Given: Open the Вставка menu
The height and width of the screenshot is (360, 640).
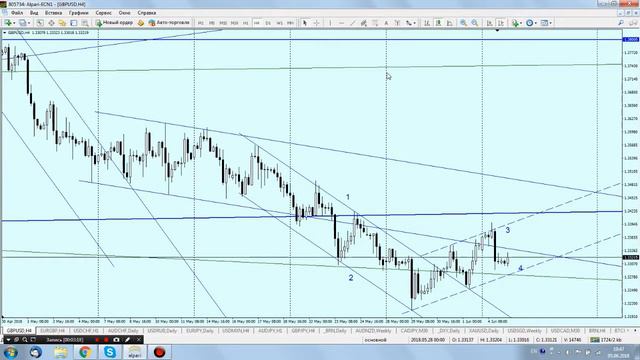Looking at the screenshot, I should click(x=53, y=13).
